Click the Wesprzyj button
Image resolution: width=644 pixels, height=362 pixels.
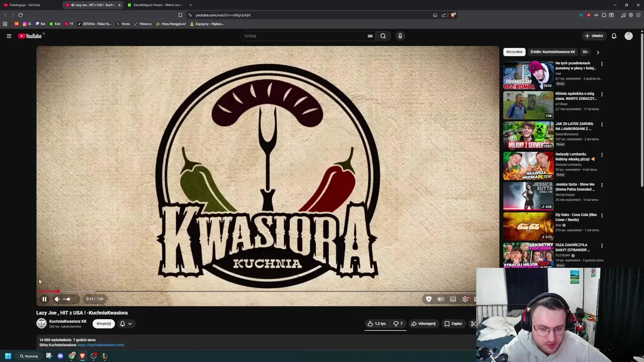104,324
